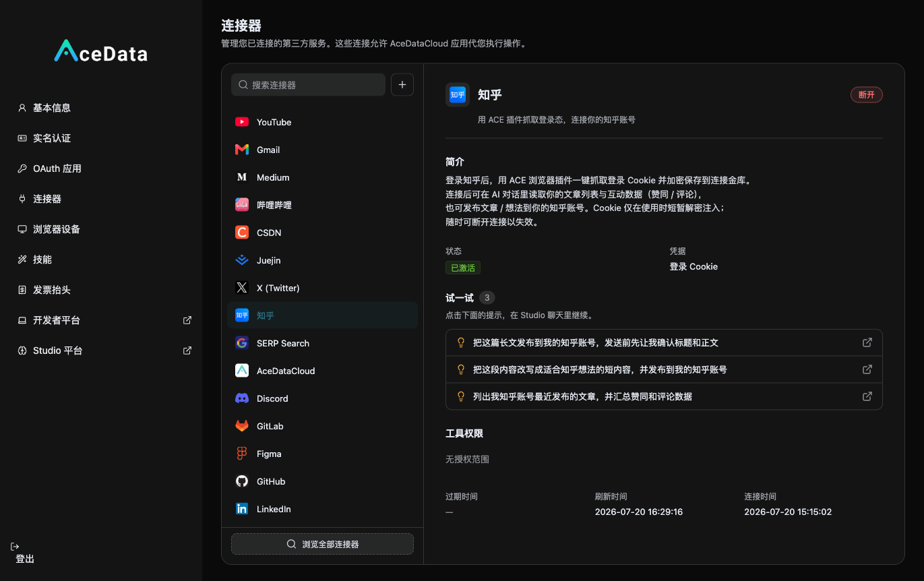Click the AceData logo
924x581 pixels.
101,52
